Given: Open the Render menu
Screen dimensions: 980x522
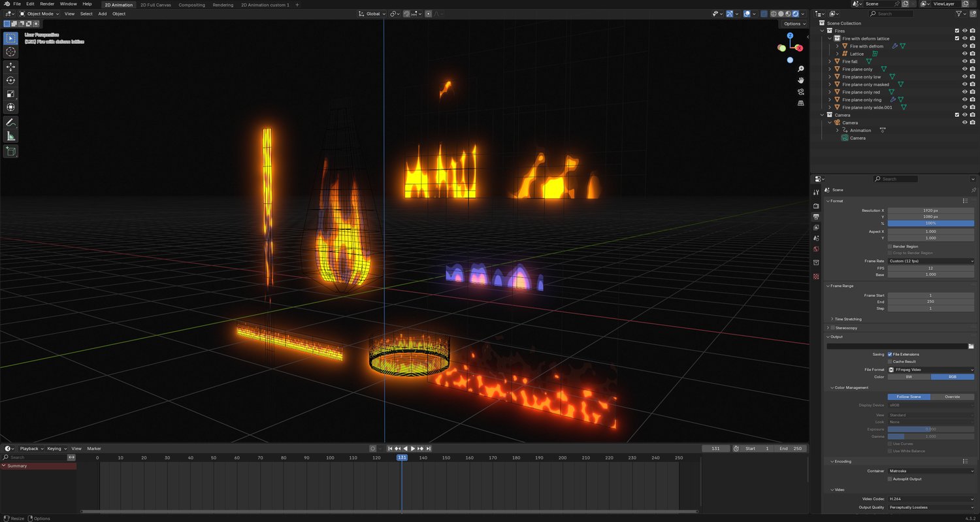Looking at the screenshot, I should 47,4.
